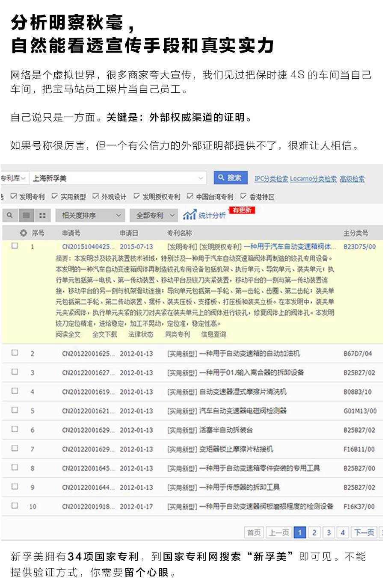Open 自动变速器湿式摩擦片清洗机 title

coord(243,392)
